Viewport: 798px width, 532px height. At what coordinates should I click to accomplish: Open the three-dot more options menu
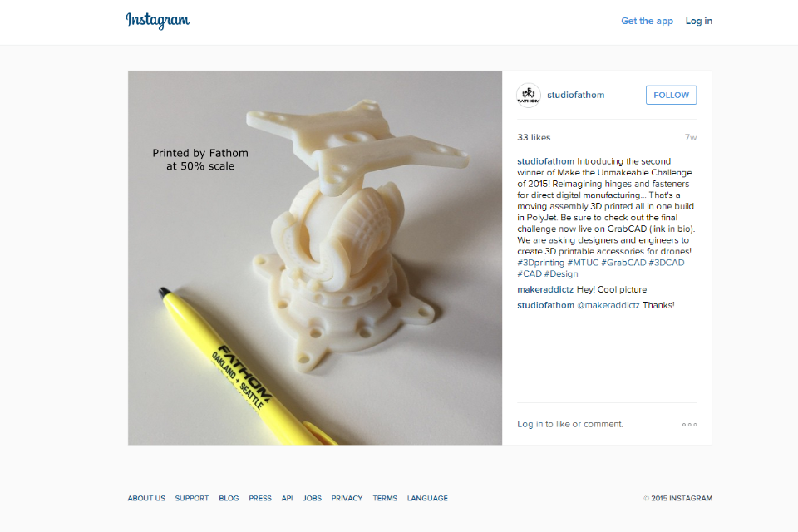click(x=690, y=425)
